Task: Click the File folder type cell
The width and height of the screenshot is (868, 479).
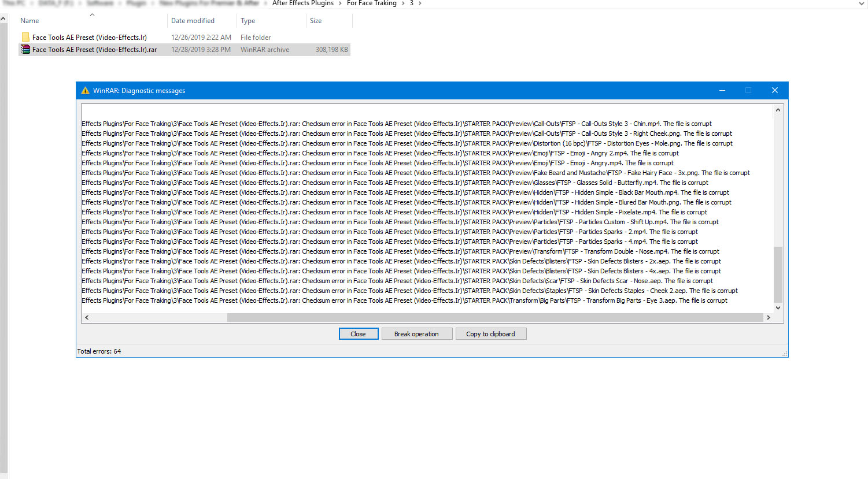Action: (256, 38)
